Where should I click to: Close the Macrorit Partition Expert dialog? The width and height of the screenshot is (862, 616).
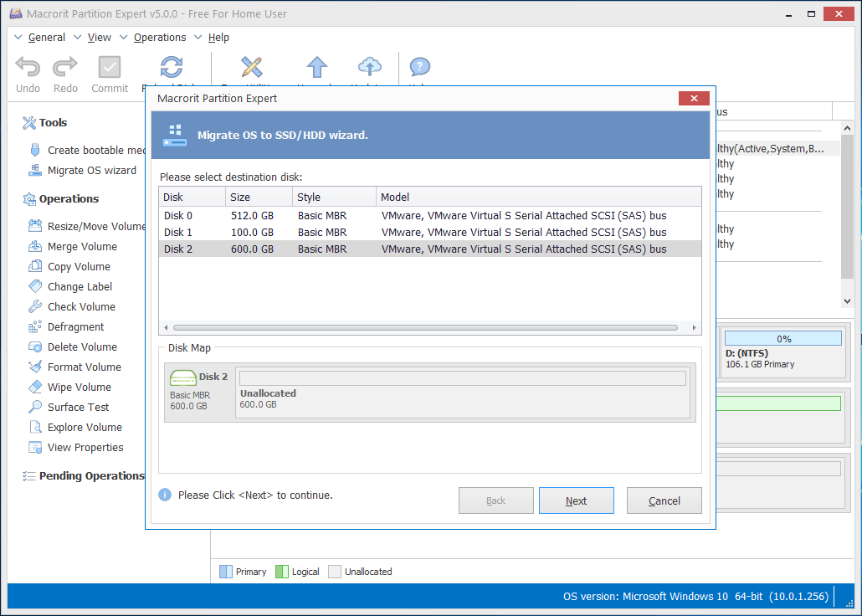(694, 98)
